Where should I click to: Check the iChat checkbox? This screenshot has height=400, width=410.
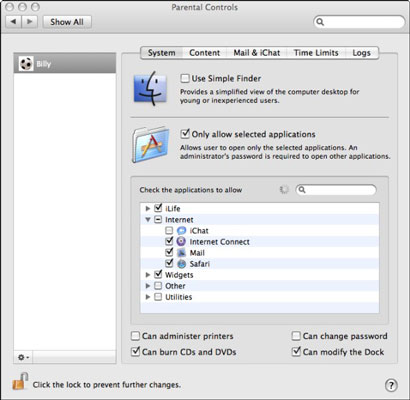(169, 231)
